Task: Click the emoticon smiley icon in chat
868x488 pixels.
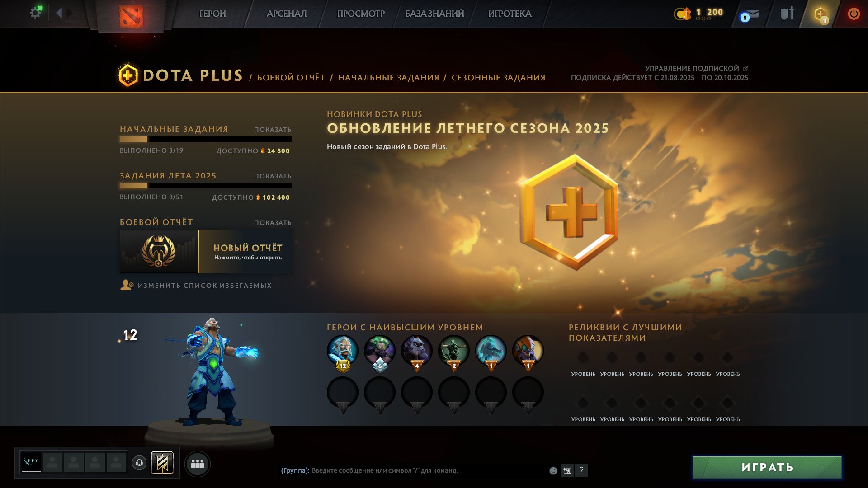Action: (553, 470)
